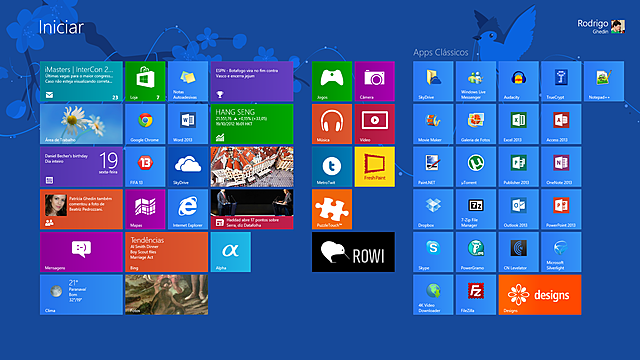Launch Notepad++ tile
This screenshot has width=640, height=360.
point(604,81)
